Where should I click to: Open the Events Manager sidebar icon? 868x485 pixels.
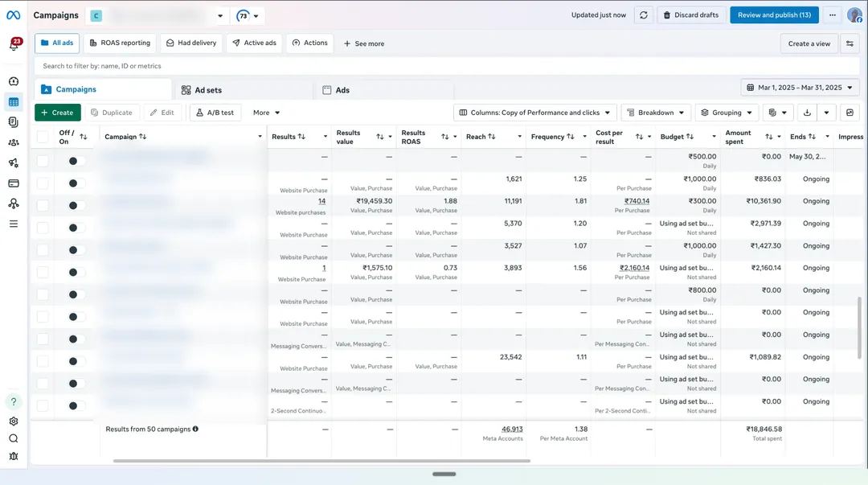(14, 203)
